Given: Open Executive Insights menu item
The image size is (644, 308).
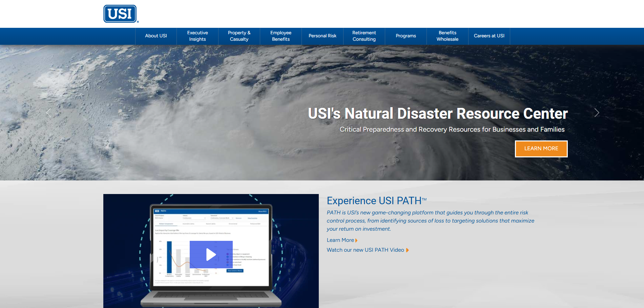Looking at the screenshot, I should pos(198,36).
